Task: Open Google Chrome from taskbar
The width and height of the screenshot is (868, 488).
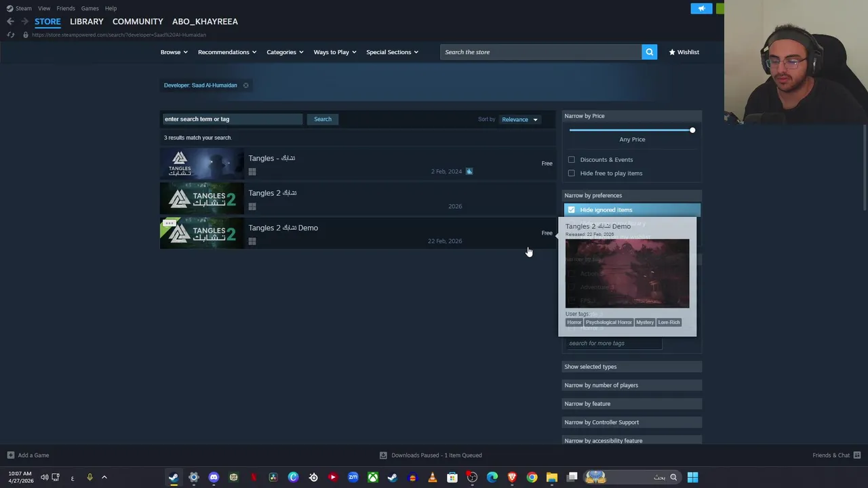Action: 532,477
